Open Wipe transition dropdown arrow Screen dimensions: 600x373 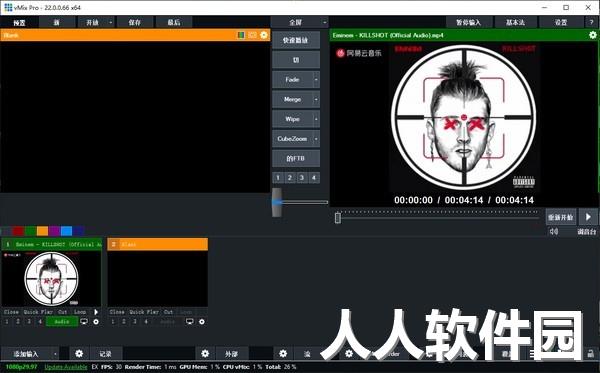click(316, 119)
